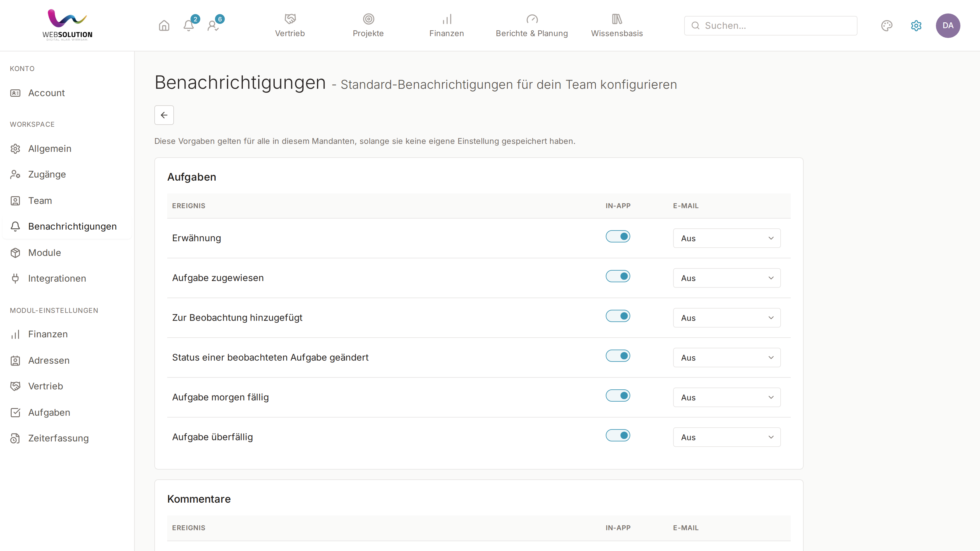Image resolution: width=980 pixels, height=551 pixels.
Task: Click the Wissensbasis books icon
Action: coord(617,19)
